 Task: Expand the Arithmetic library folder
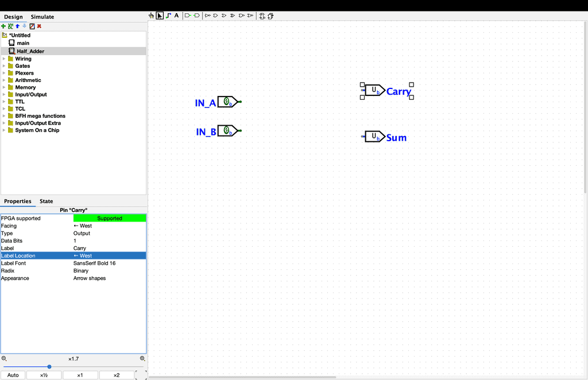[4, 80]
